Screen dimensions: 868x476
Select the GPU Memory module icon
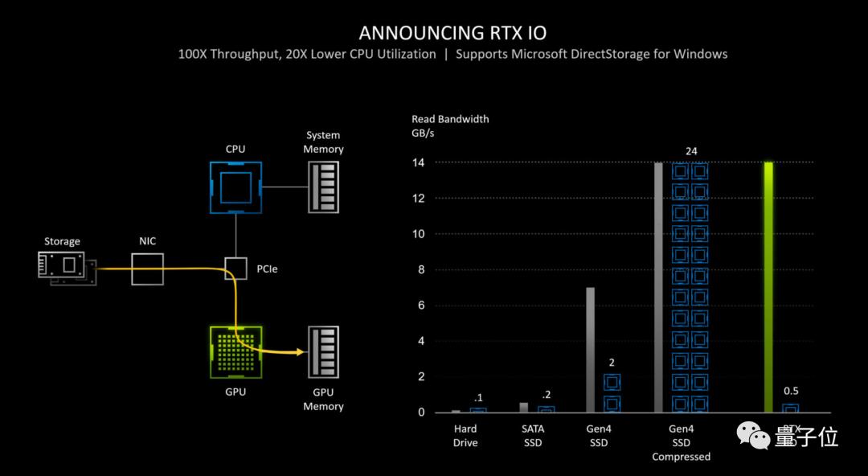(x=323, y=352)
